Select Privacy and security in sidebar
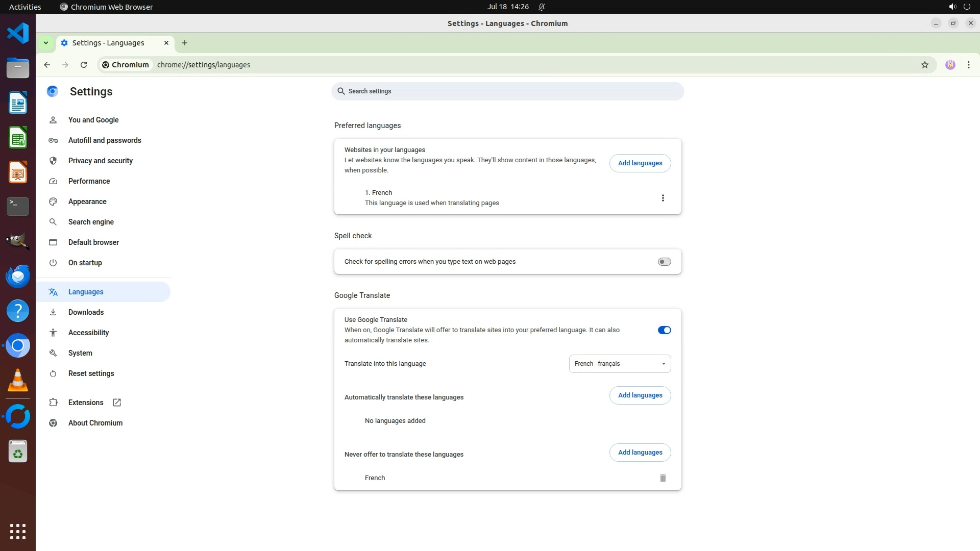 100,161
